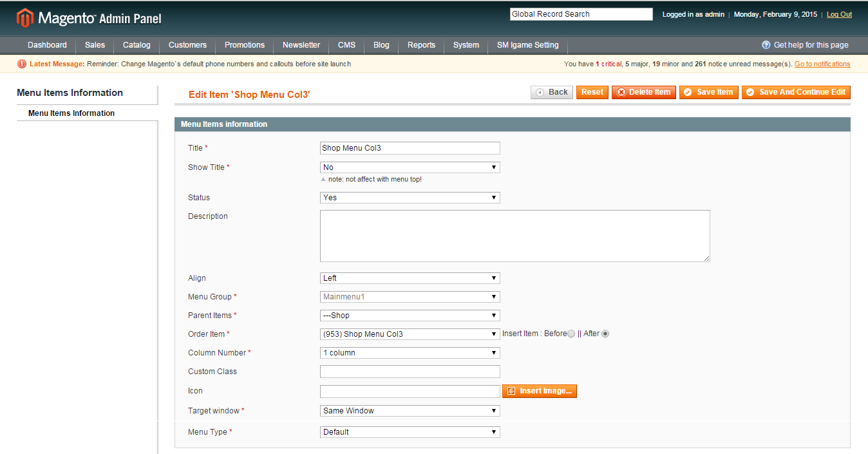Open the Menu Type dropdown
The image size is (868, 454).
[x=410, y=432]
